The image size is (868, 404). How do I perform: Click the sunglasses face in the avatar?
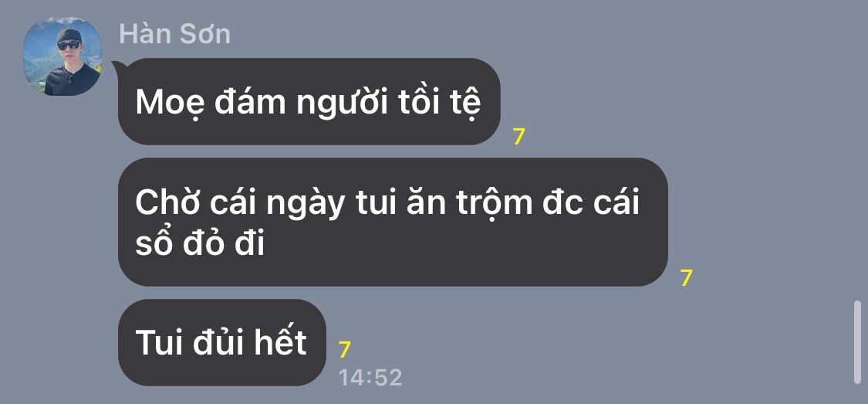coord(69,43)
